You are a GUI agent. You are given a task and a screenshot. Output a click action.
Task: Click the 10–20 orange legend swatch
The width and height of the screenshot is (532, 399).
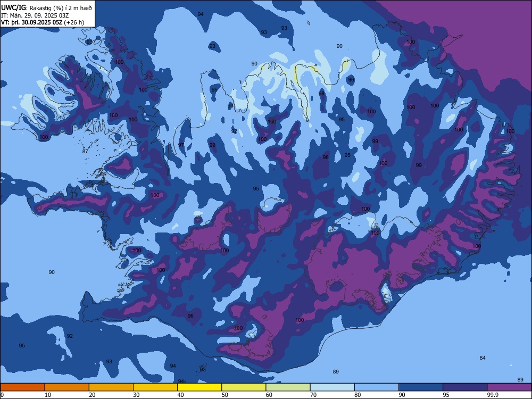67,387
